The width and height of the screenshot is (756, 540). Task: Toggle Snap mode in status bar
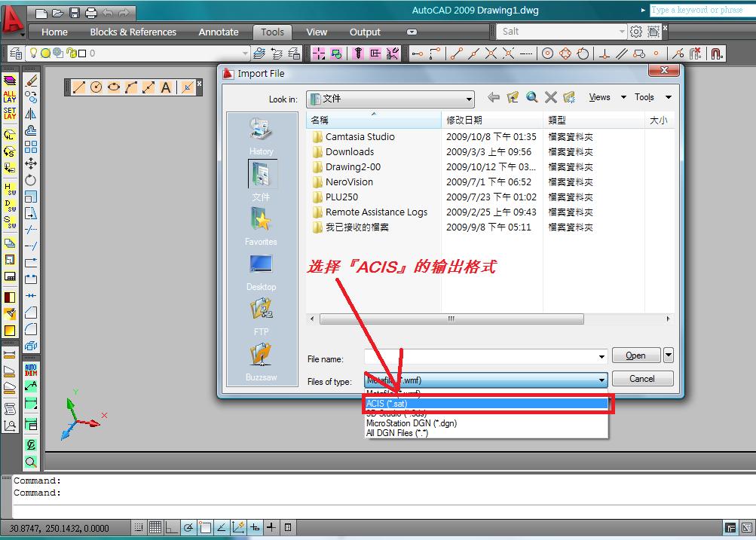pos(139,527)
